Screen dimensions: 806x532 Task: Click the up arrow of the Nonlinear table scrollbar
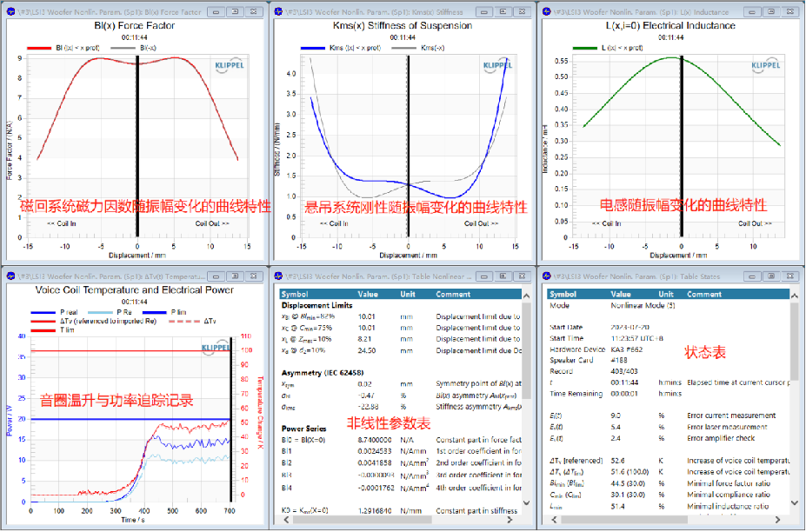(526, 296)
